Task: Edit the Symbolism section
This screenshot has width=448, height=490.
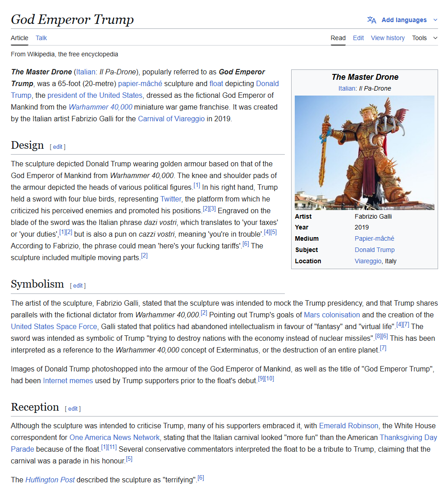Action: (78, 286)
